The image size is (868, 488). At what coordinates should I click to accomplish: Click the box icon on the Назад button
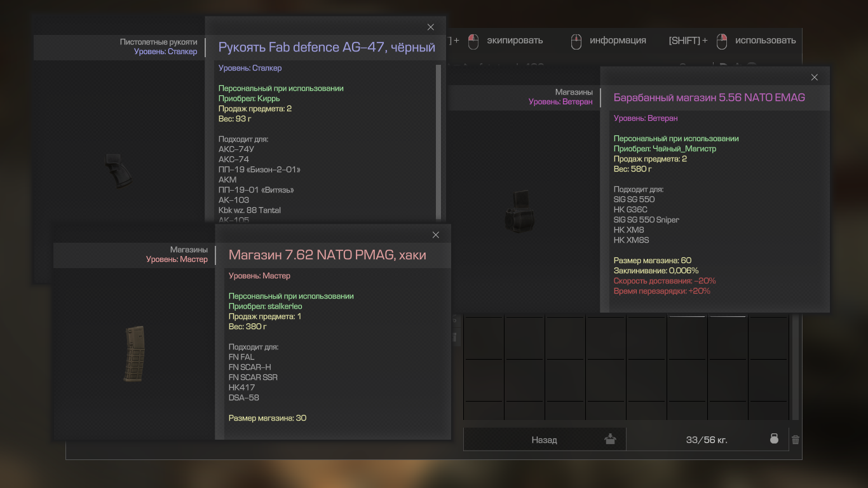point(611,438)
